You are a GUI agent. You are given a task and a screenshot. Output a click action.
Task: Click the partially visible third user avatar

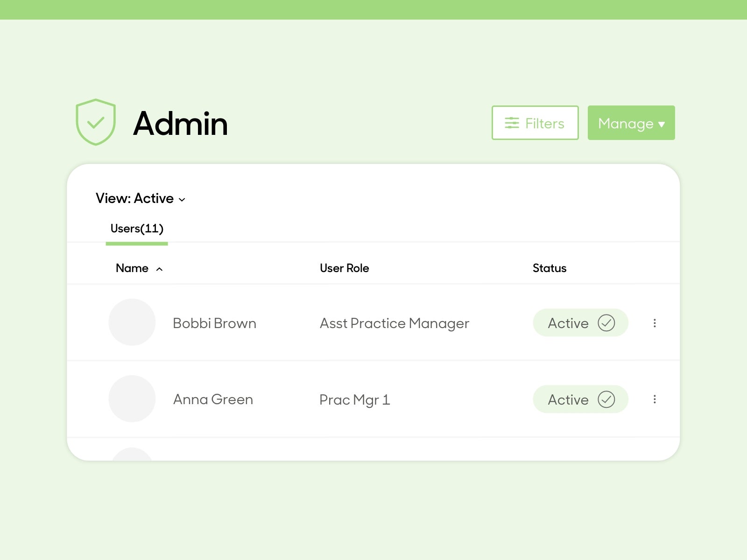(x=132, y=455)
